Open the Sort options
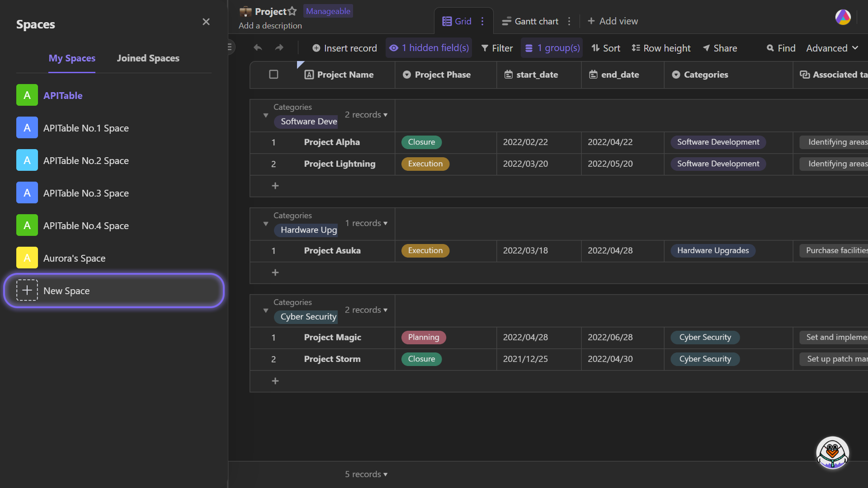 [605, 48]
